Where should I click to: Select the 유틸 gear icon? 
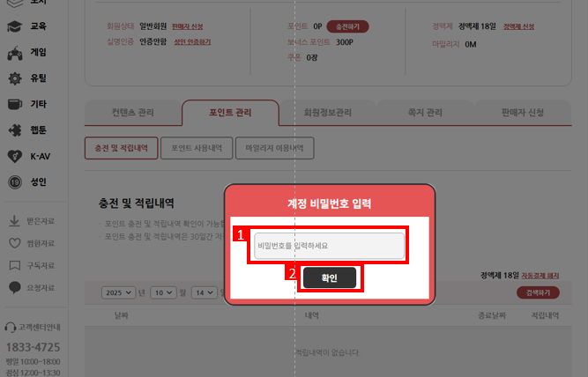click(x=15, y=79)
